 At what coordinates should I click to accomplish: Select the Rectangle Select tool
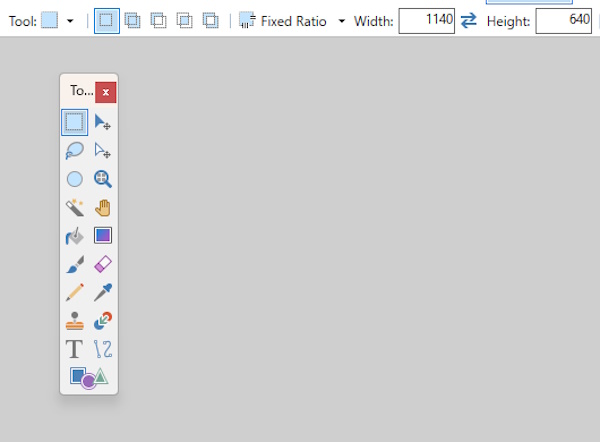[74, 122]
